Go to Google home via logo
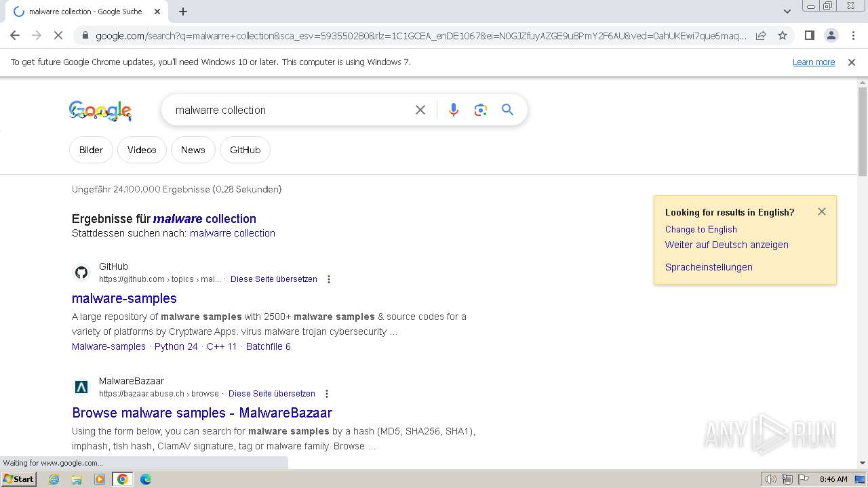Screen dimensions: 868x488 click(100, 110)
